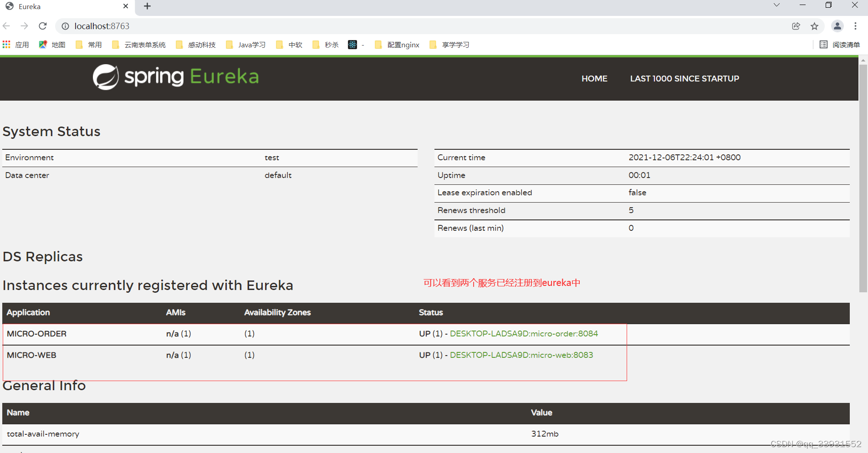Click n/a (1) in MICRO-WEB row
868x453 pixels.
pos(179,355)
